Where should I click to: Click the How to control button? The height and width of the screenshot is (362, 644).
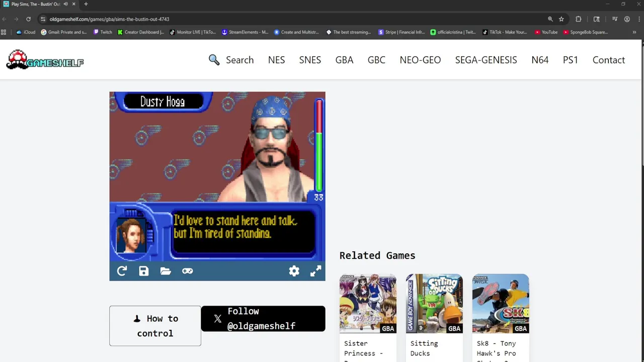[x=155, y=326]
